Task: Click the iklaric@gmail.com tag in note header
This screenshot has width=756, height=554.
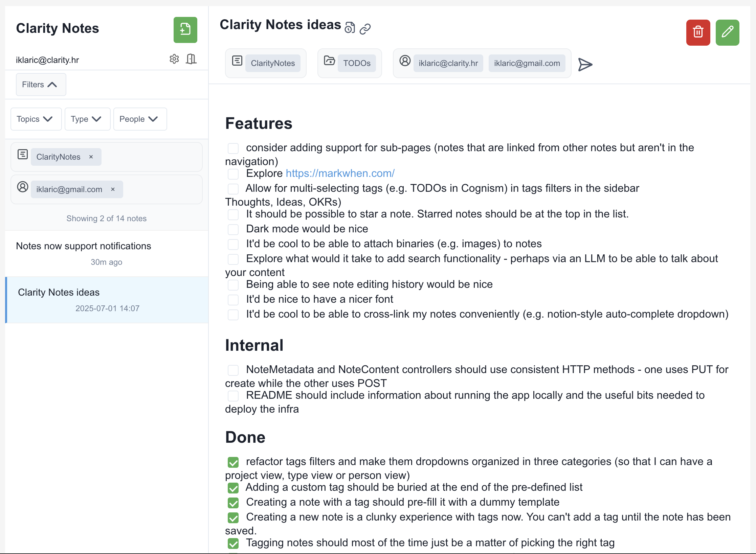Action: click(x=527, y=63)
